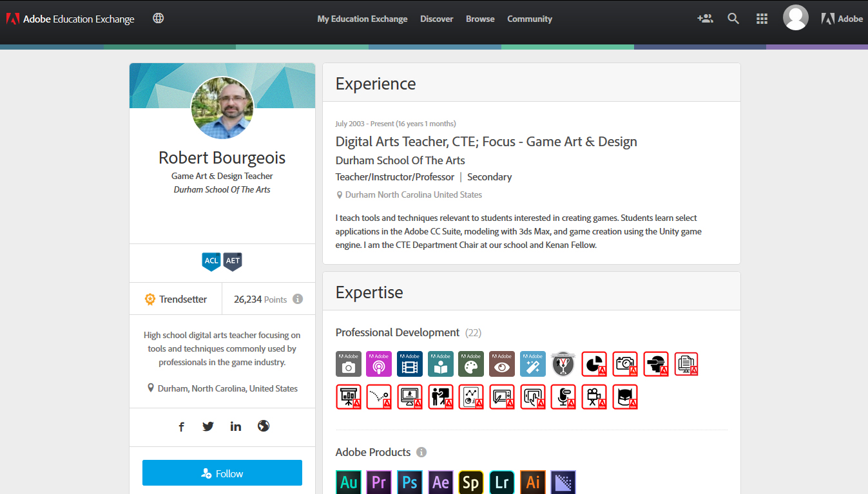Click the add-people icon in the navbar

point(705,19)
